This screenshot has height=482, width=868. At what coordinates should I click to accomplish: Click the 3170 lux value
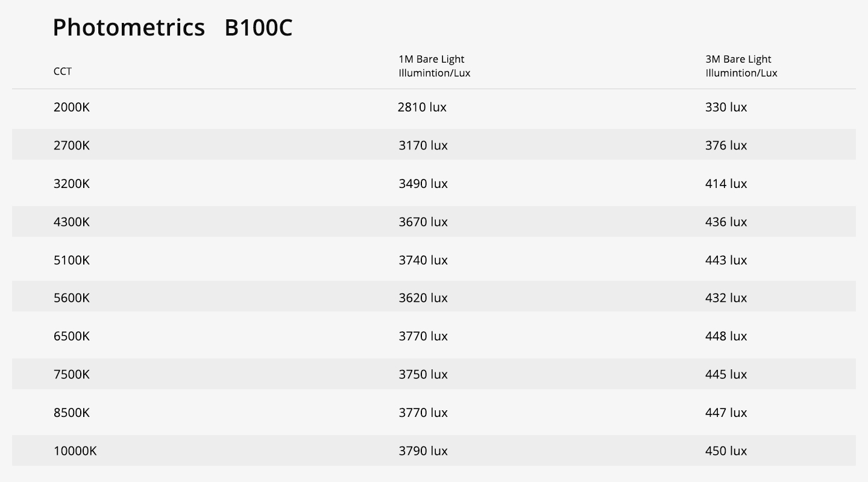pos(423,145)
